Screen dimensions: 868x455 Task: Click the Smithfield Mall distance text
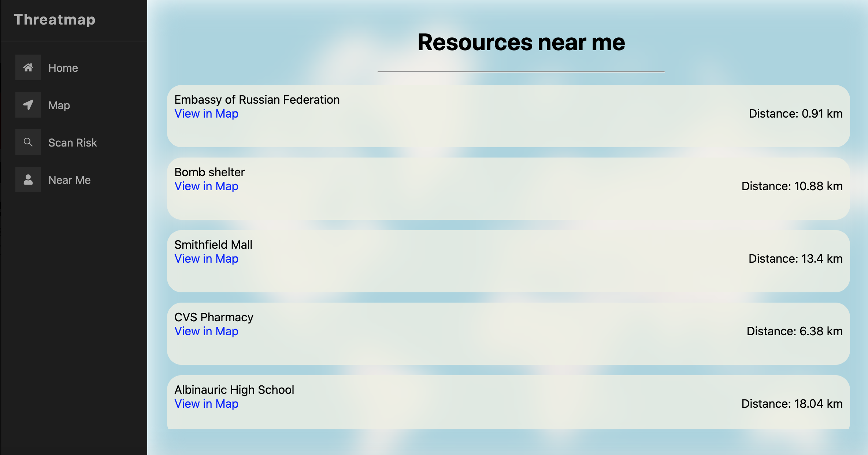click(x=795, y=259)
